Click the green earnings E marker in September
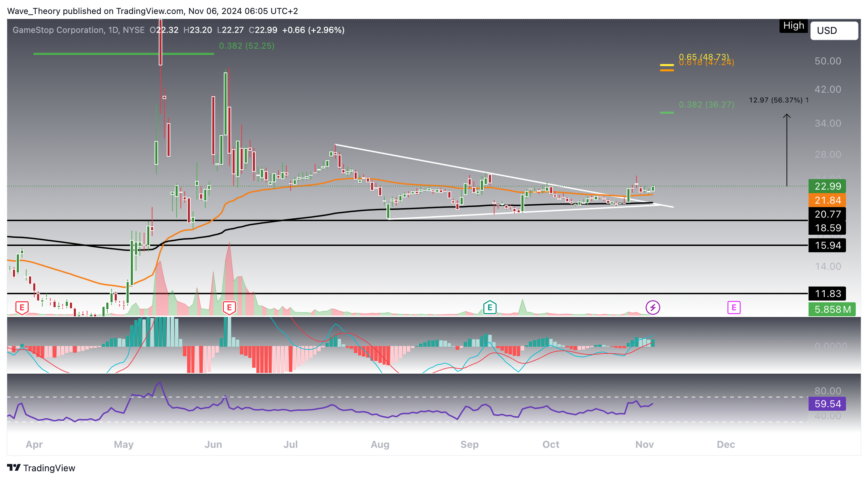The image size is (868, 480). pyautogui.click(x=490, y=308)
